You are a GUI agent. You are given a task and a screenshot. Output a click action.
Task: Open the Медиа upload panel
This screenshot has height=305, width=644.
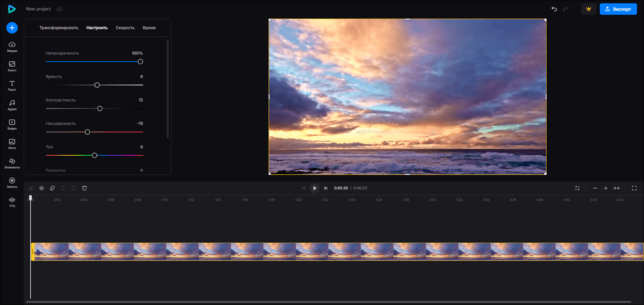click(x=12, y=47)
